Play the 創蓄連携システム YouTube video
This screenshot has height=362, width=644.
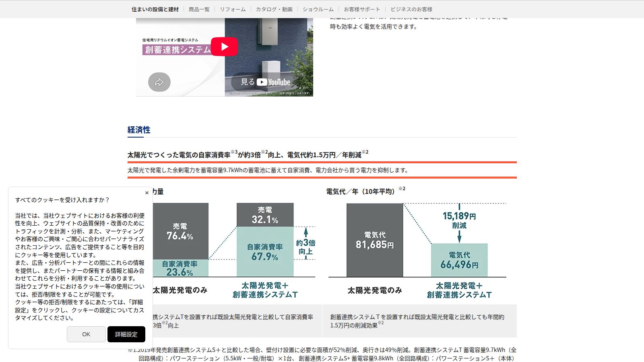pyautogui.click(x=224, y=47)
